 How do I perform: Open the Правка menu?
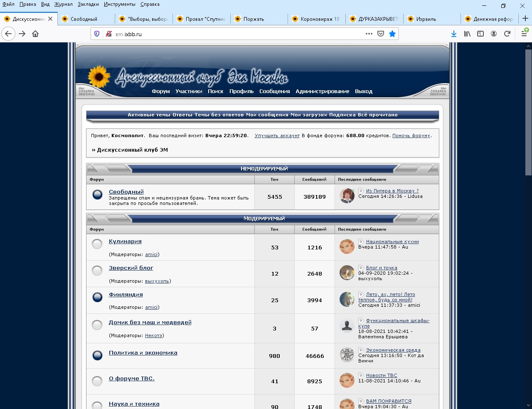pos(27,4)
